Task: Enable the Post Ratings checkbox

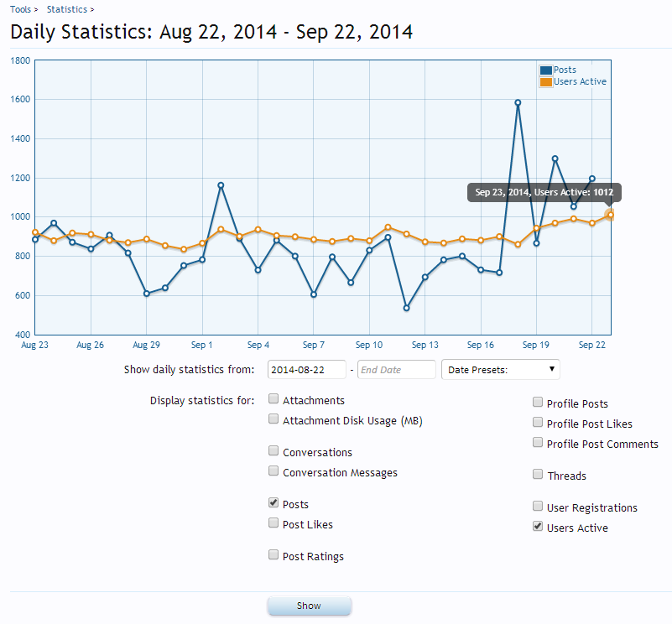Action: (x=273, y=554)
